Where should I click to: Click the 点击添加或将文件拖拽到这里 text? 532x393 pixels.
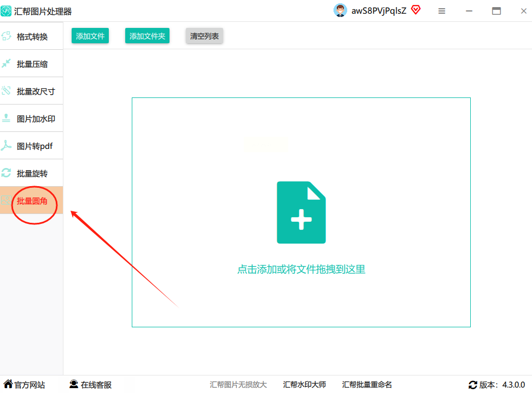coord(301,269)
